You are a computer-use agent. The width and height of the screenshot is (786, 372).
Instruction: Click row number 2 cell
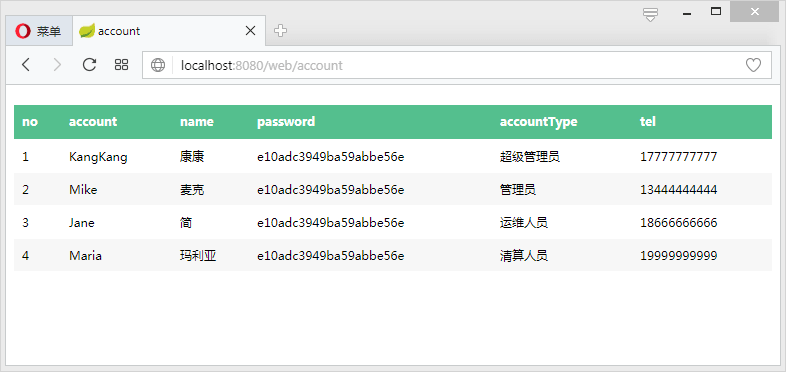pos(26,190)
